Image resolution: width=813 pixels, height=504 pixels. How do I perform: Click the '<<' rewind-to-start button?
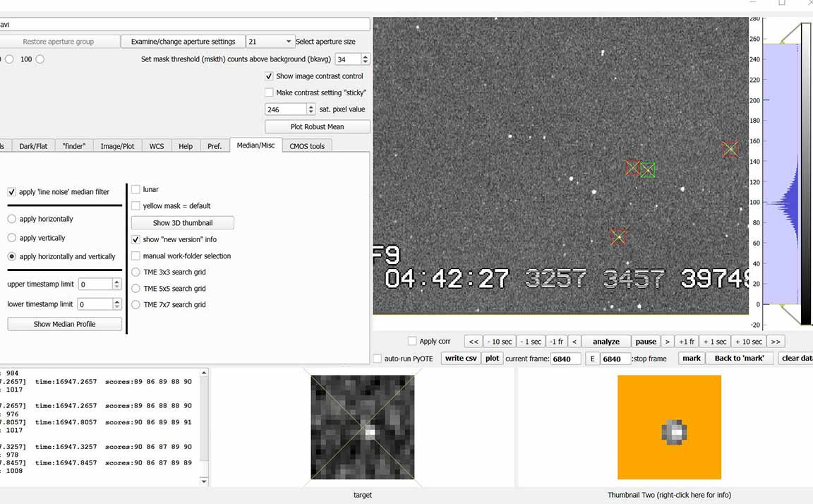(x=474, y=342)
